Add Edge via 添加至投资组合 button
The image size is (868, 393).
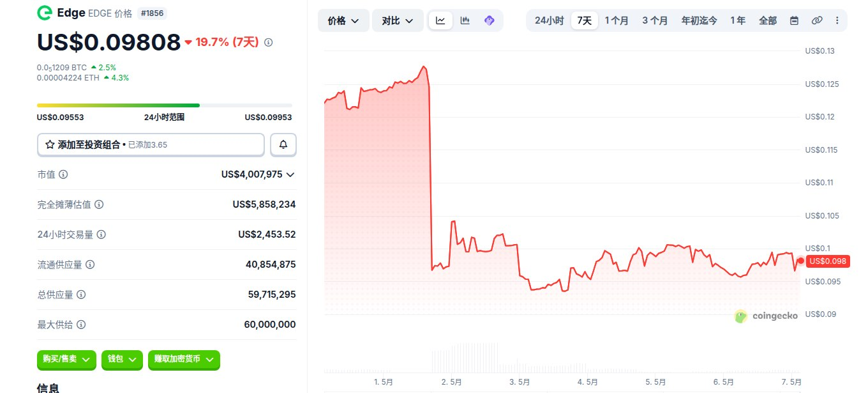pyautogui.click(x=151, y=145)
